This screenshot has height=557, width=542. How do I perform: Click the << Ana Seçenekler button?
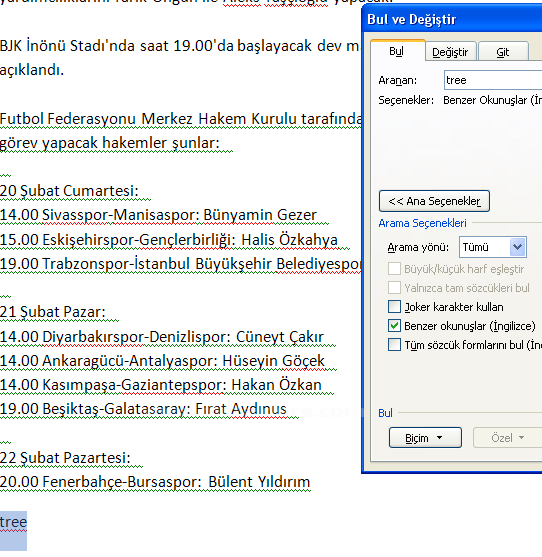coord(434,201)
